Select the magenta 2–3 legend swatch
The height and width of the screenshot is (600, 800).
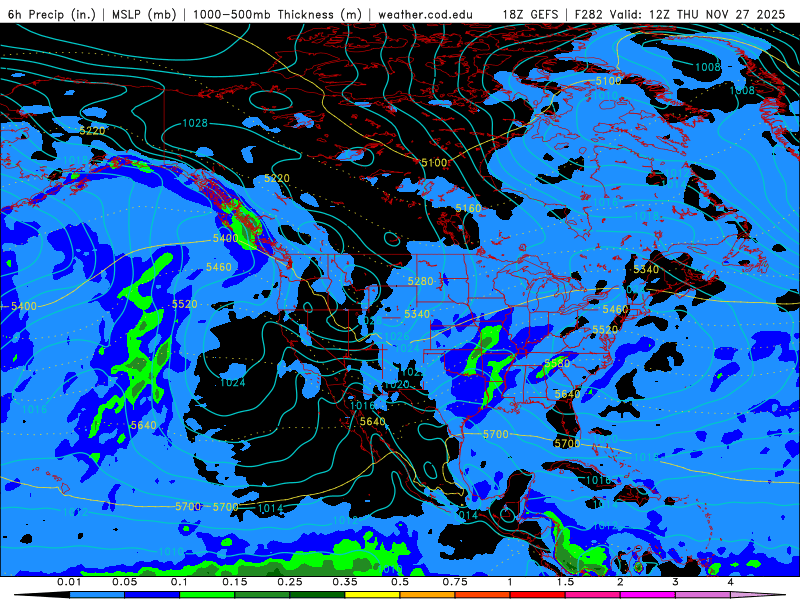tap(648, 595)
